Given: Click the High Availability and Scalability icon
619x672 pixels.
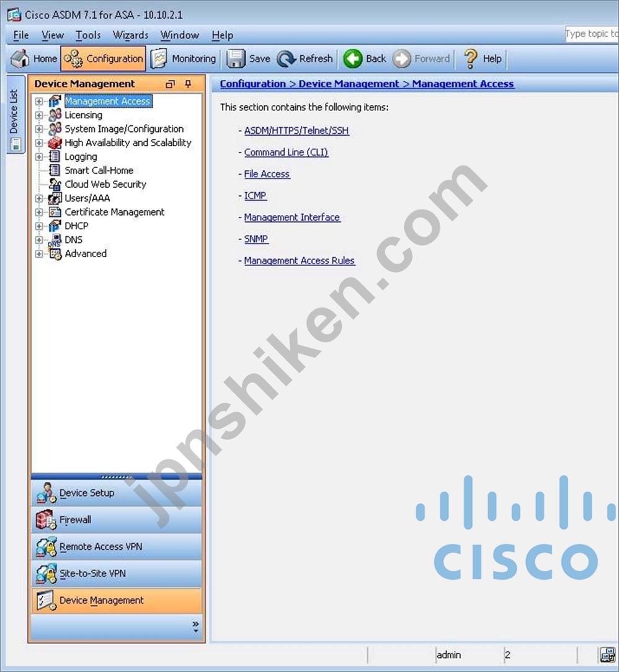Looking at the screenshot, I should coord(55,143).
